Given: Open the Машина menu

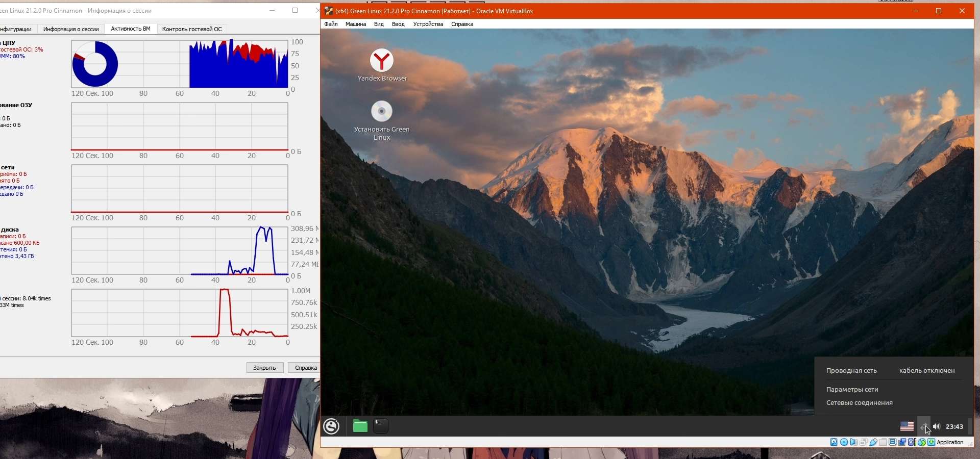Looking at the screenshot, I should (356, 24).
